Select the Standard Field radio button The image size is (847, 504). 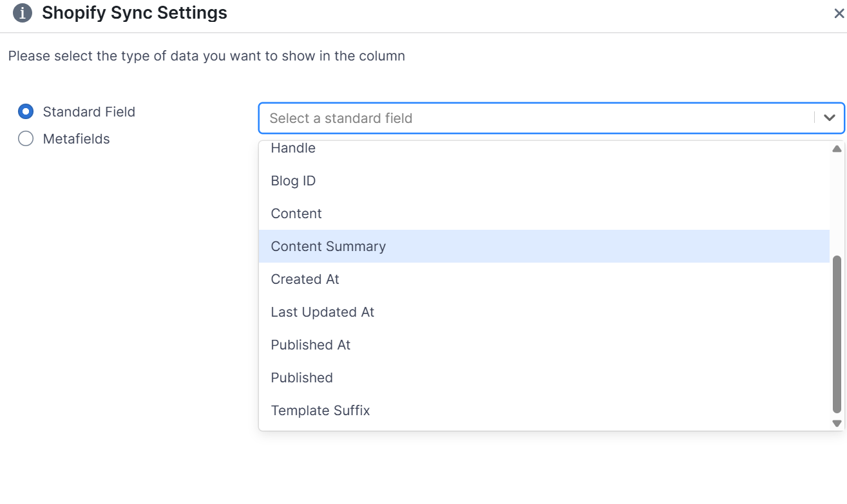[x=25, y=111]
